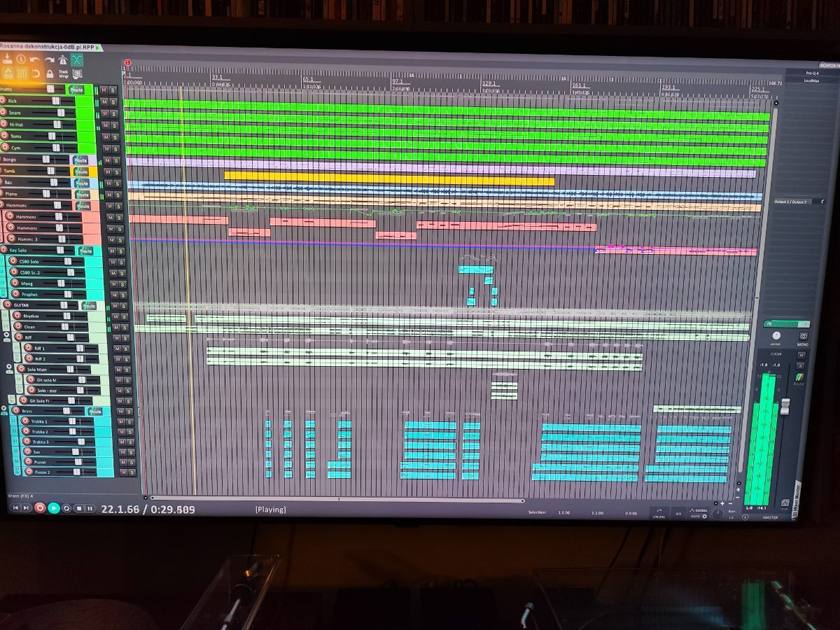
Task: Open project info icon in toolbar
Action: click(21, 59)
